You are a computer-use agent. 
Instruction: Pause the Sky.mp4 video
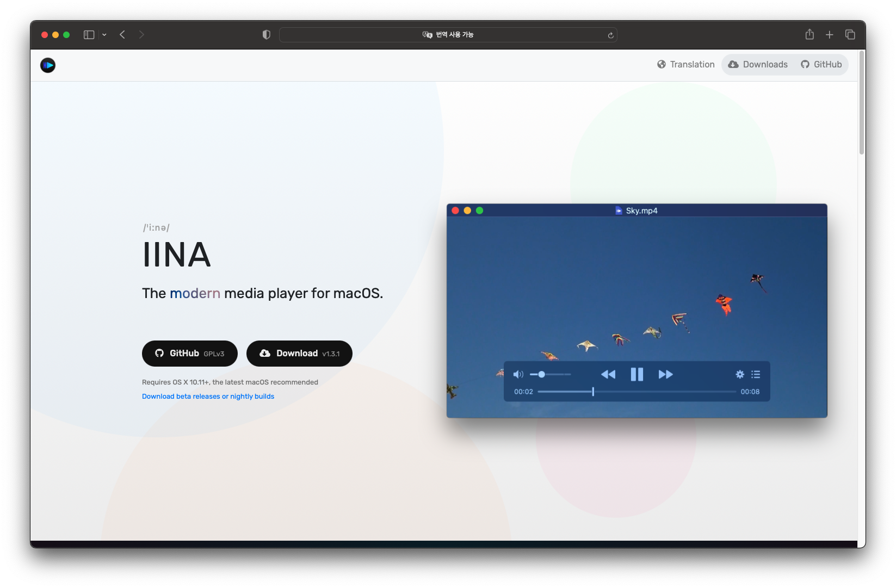637,374
